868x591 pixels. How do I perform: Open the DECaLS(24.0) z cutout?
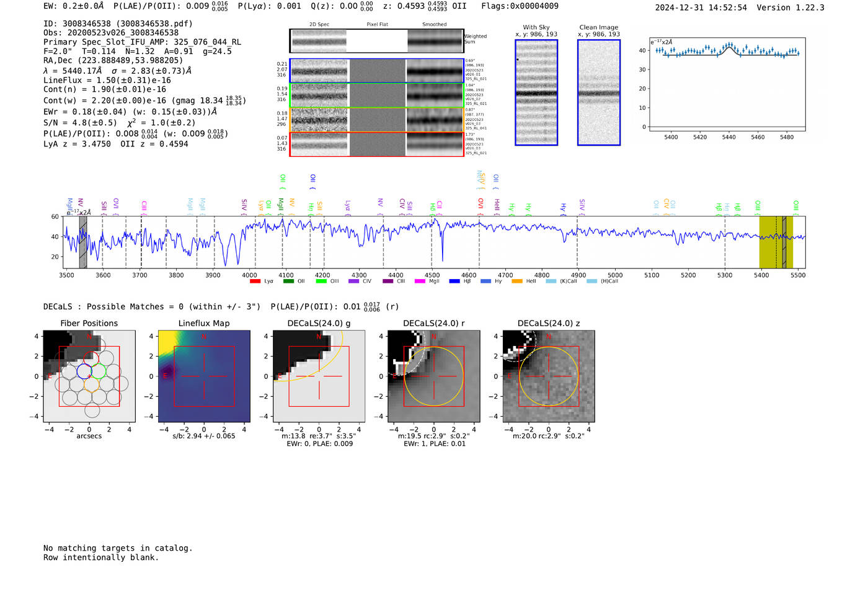pyautogui.click(x=549, y=376)
